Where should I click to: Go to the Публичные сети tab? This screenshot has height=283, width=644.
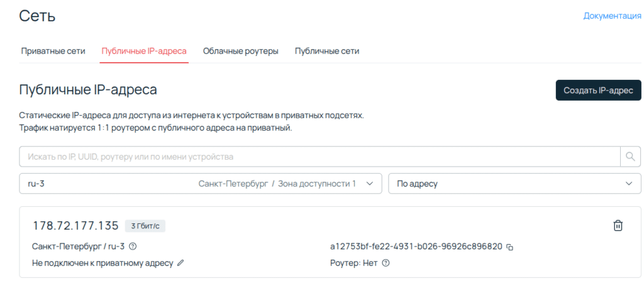pos(327,52)
